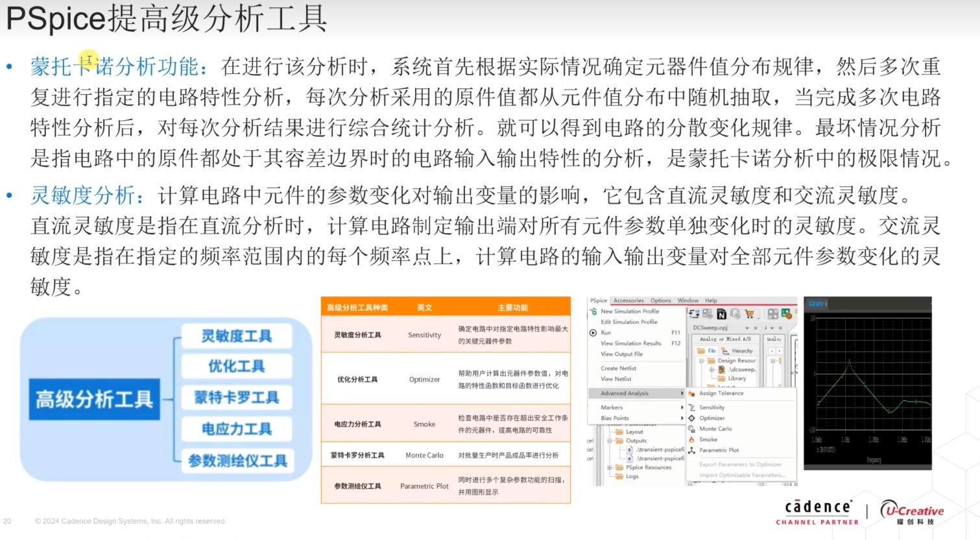
Task: Open the Options menu
Action: coord(660,301)
